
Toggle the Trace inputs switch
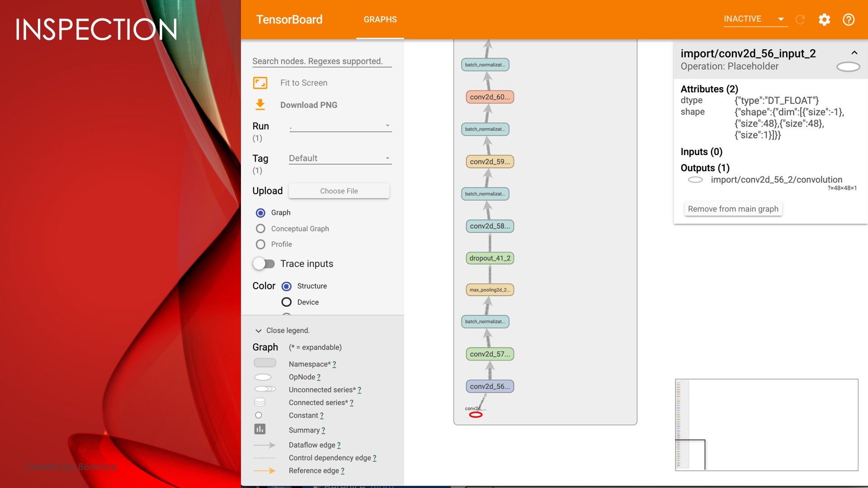pos(264,264)
